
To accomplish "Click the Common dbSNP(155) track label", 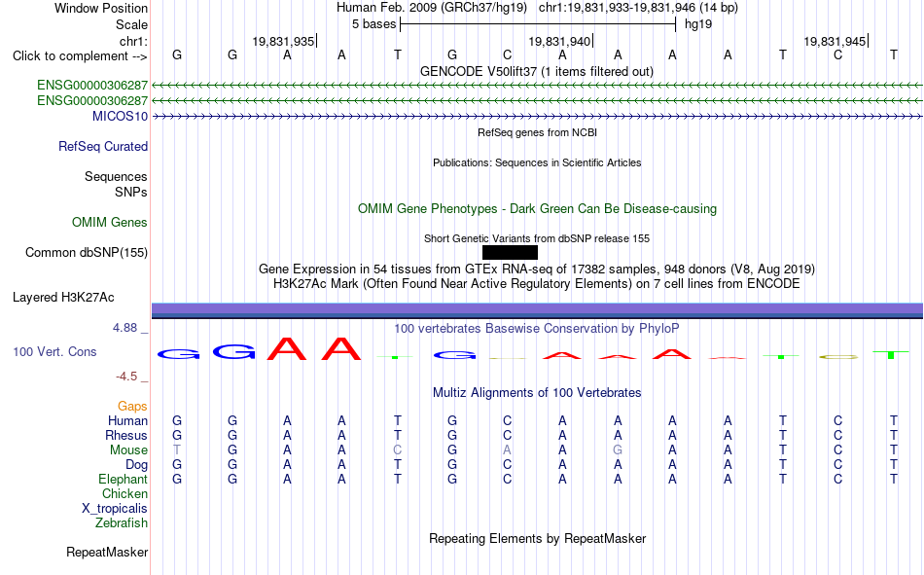I will pyautogui.click(x=87, y=252).
